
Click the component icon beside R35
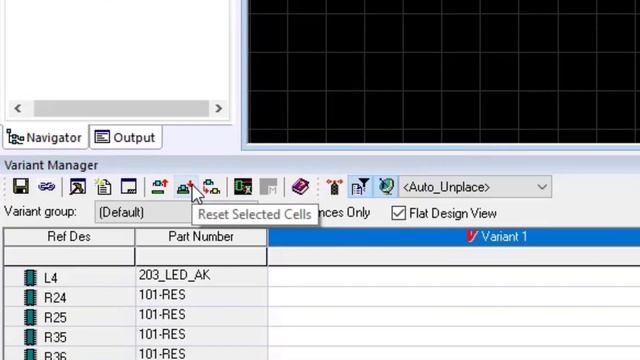pyautogui.click(x=30, y=337)
